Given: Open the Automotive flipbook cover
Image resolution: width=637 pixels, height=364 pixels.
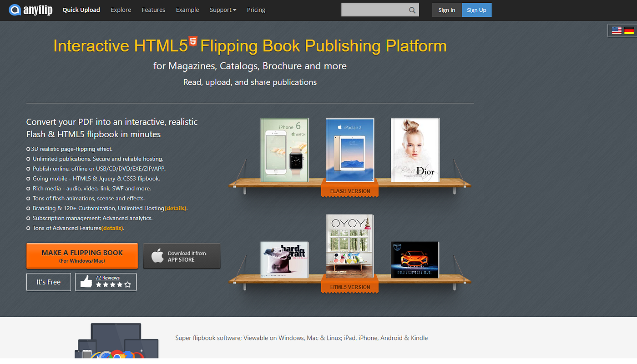Looking at the screenshot, I should click(x=415, y=260).
